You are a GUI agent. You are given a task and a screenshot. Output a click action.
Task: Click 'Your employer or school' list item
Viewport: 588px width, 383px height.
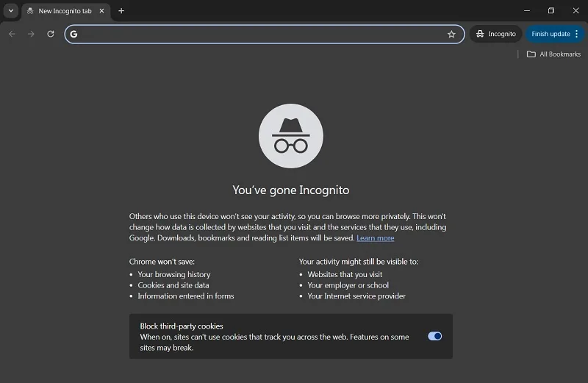(x=348, y=285)
